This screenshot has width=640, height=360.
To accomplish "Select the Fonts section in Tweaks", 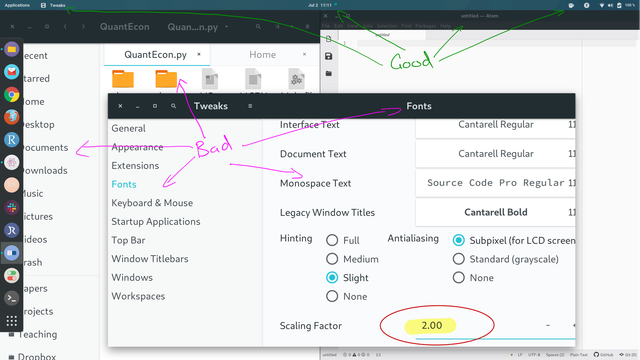I will 124,184.
